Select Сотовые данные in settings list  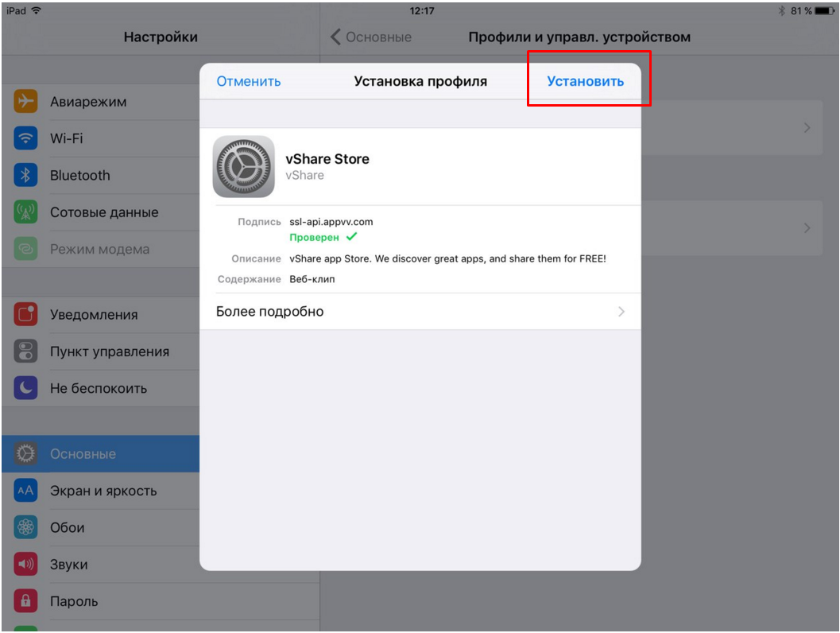pos(101,212)
